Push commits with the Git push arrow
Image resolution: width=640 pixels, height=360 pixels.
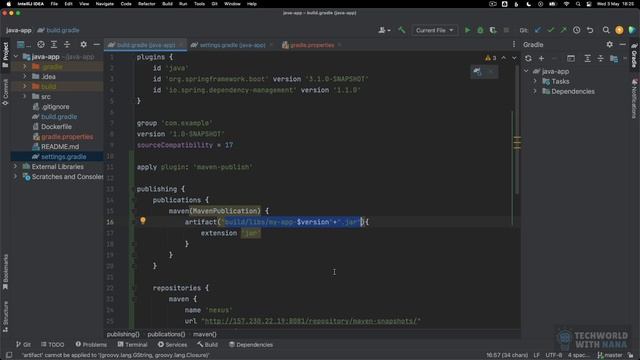(x=563, y=30)
